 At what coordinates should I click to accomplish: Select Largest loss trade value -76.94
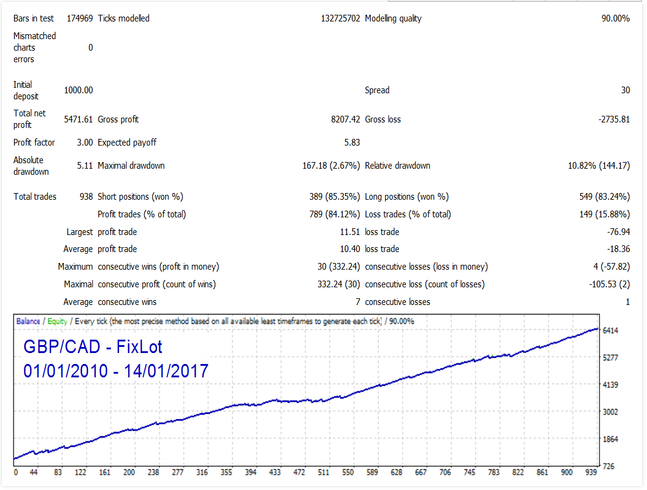point(619,232)
